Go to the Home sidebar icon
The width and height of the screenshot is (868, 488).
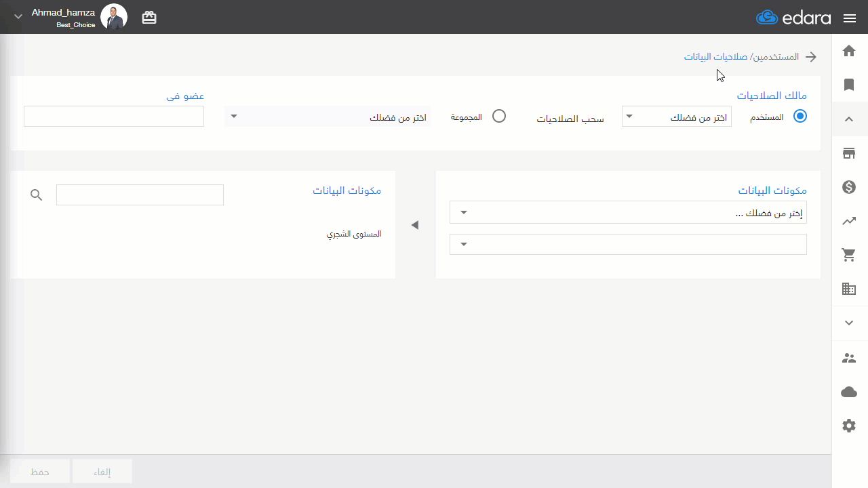pyautogui.click(x=849, y=51)
